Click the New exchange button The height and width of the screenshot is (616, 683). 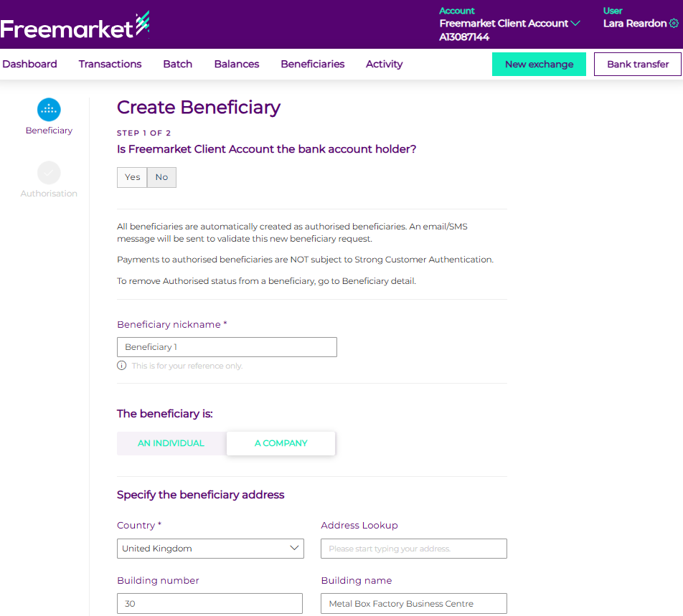(539, 64)
